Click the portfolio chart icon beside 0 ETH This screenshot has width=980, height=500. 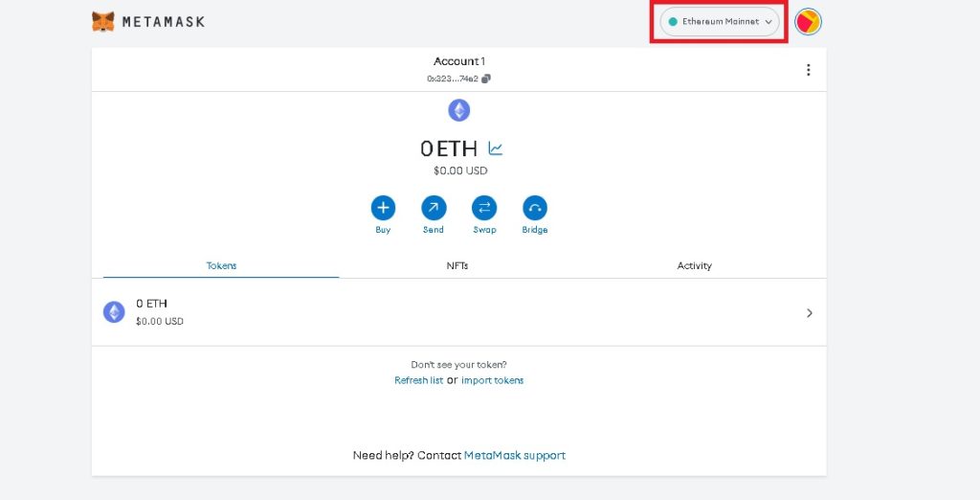(x=495, y=148)
